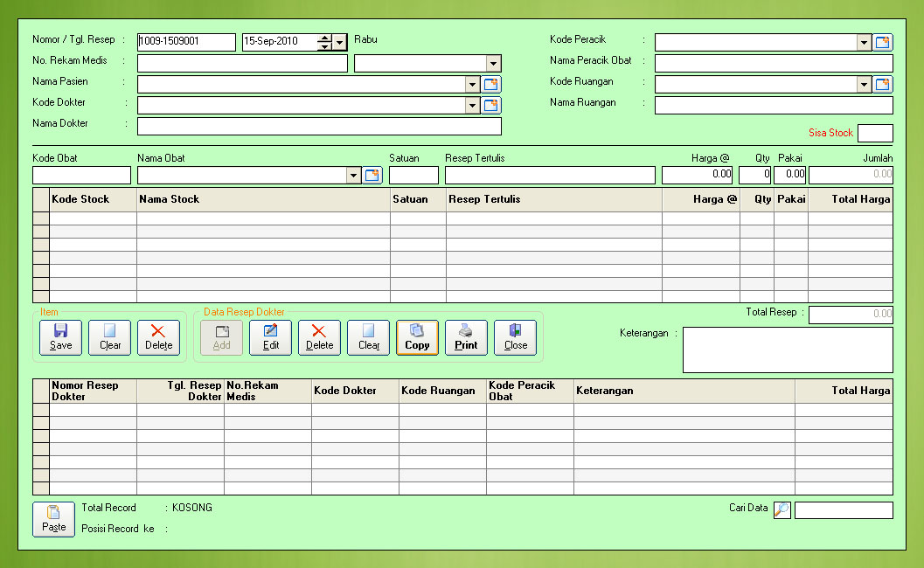Expand the Nama Pasien dropdown

(x=473, y=85)
